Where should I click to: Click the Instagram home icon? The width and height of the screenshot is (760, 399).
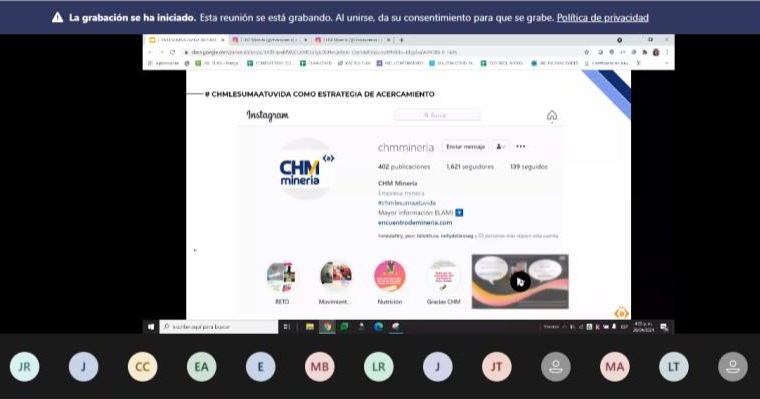pyautogui.click(x=552, y=115)
